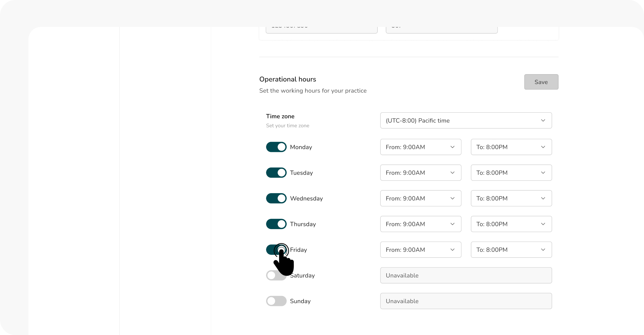This screenshot has width=644, height=335.
Task: Expand Tuesday's start time selector
Action: pyautogui.click(x=420, y=172)
